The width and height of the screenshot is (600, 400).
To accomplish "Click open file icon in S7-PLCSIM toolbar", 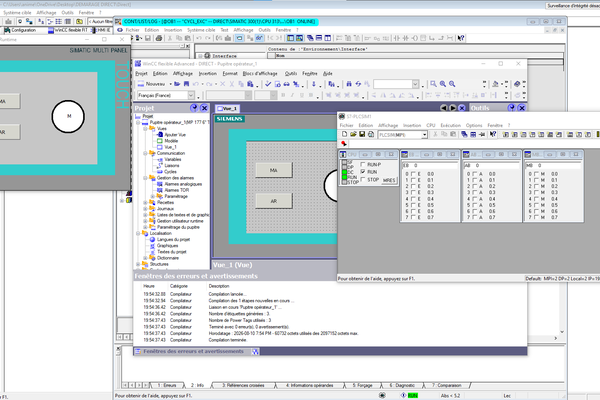I will click(x=353, y=134).
